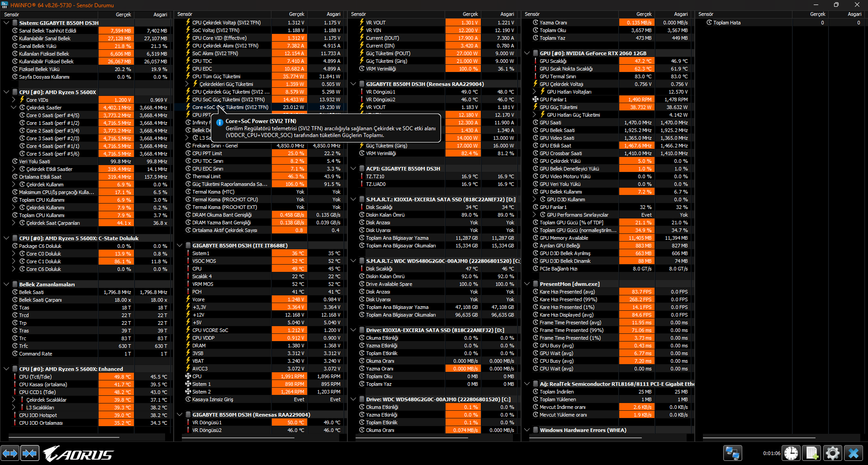Click the horizontal scrollbar under the Sistem panel
The image size is (868, 465).
pos(64,437)
